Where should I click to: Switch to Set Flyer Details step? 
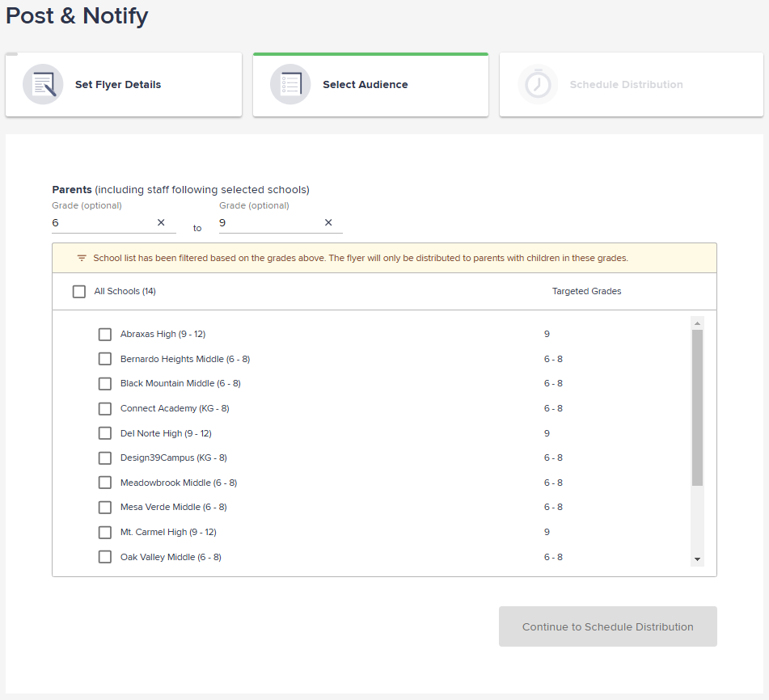(x=124, y=85)
